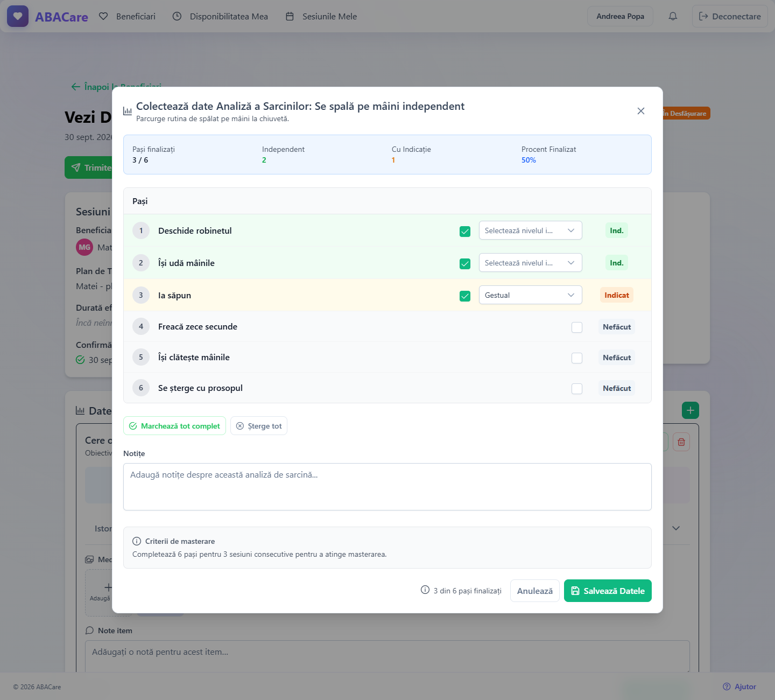Open the Gestual prompt level dropdown
The image size is (775, 700).
(x=531, y=295)
